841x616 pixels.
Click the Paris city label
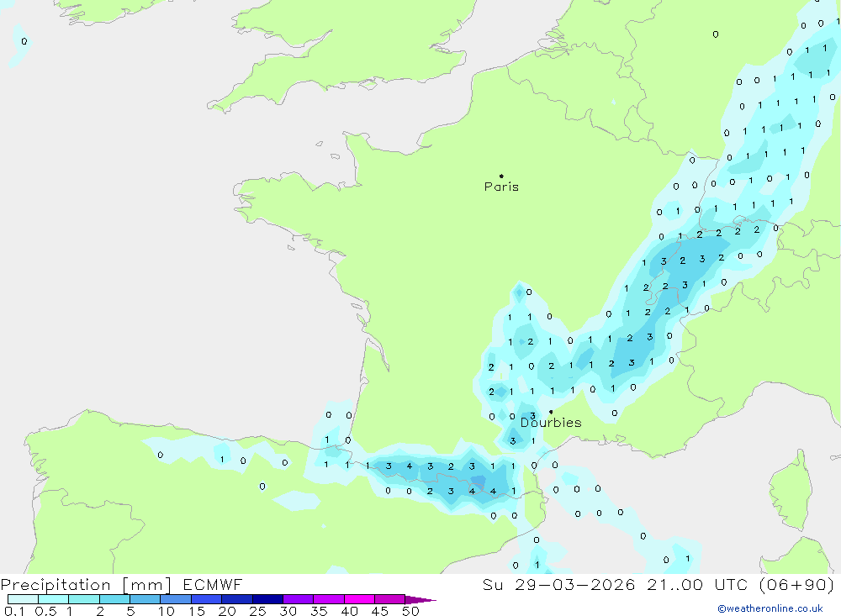pos(501,187)
